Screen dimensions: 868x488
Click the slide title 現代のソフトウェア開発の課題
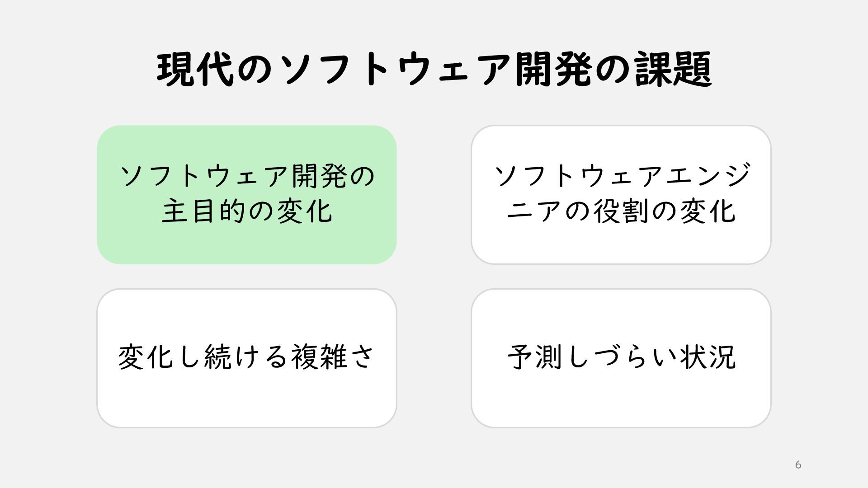pos(434,70)
